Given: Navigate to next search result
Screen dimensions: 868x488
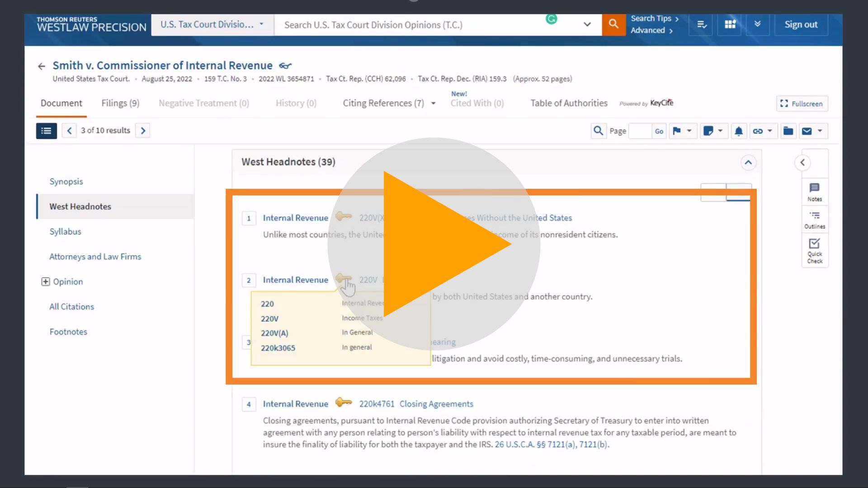Looking at the screenshot, I should tap(143, 130).
